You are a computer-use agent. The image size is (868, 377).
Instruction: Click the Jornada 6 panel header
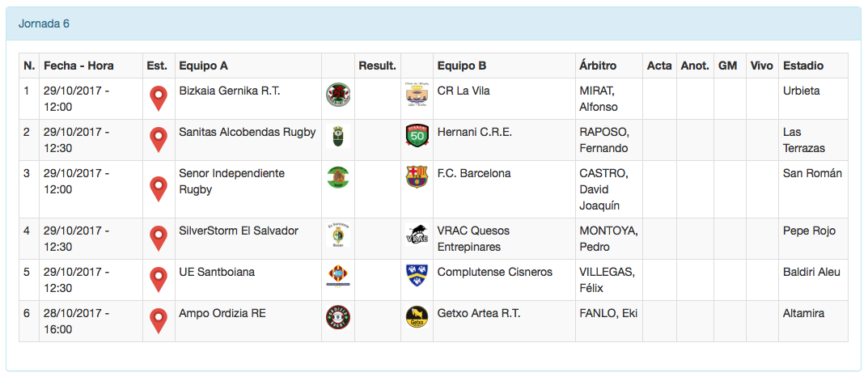tap(44, 23)
